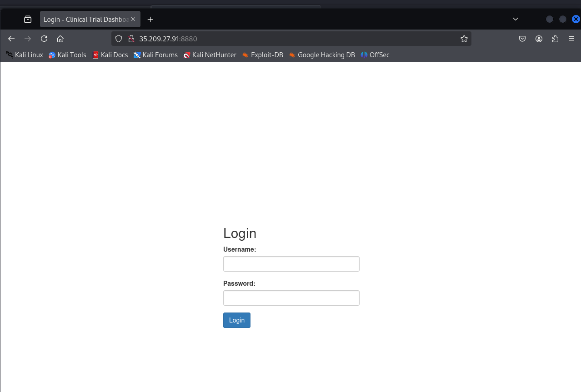Select the Login - Clinical Trial Dashboard tab

[85, 19]
